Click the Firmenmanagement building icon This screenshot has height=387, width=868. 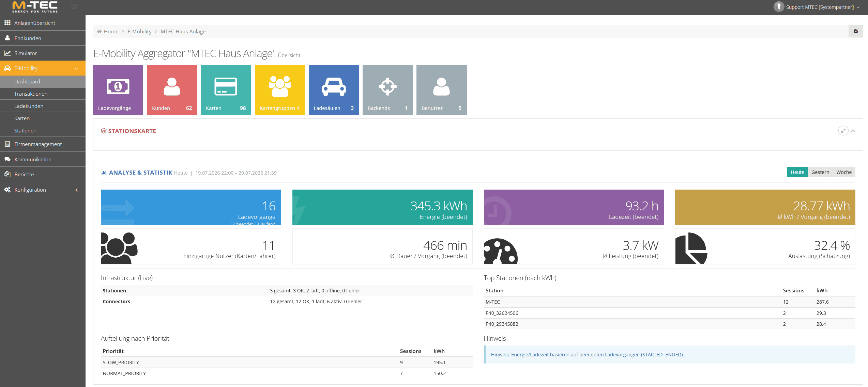[7, 144]
